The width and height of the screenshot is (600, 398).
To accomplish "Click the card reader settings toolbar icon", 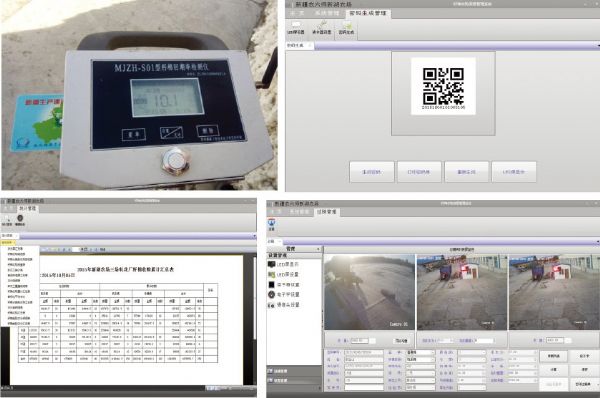I will click(321, 28).
